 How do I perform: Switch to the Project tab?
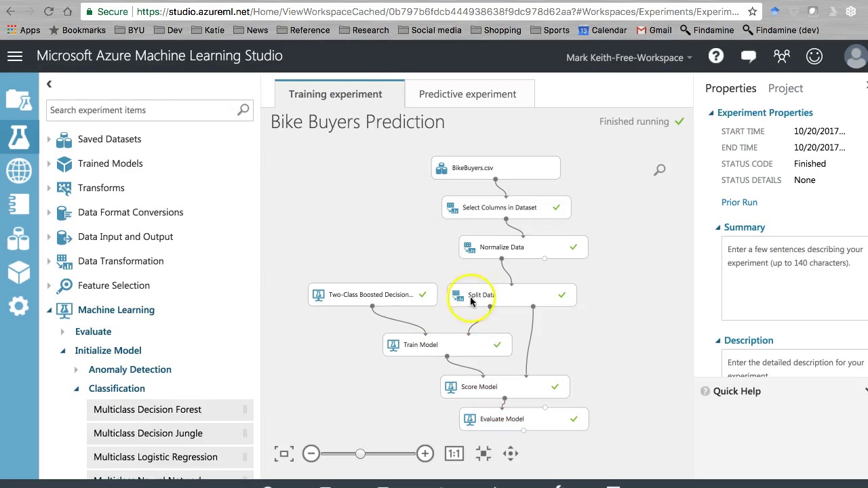[785, 88]
